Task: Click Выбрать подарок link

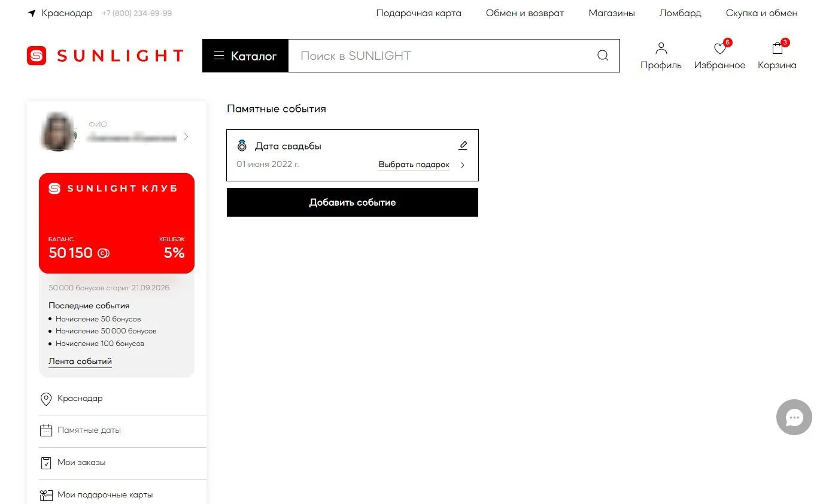Action: (414, 165)
